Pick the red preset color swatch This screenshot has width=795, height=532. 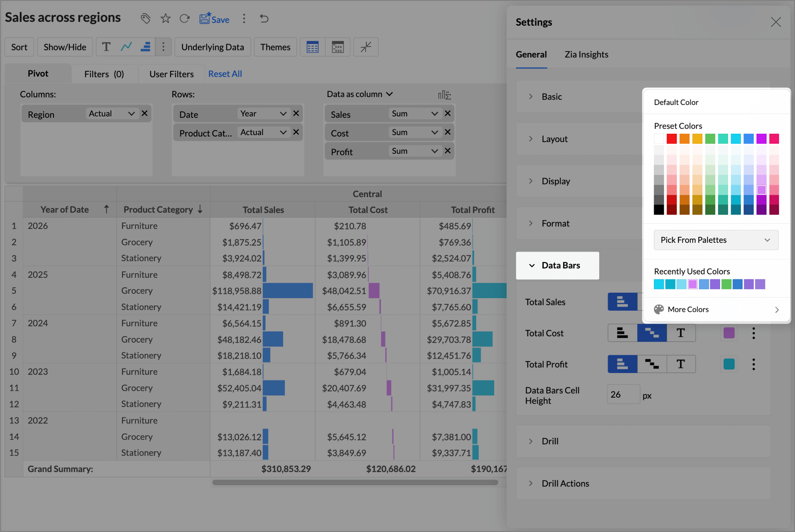pyautogui.click(x=672, y=139)
